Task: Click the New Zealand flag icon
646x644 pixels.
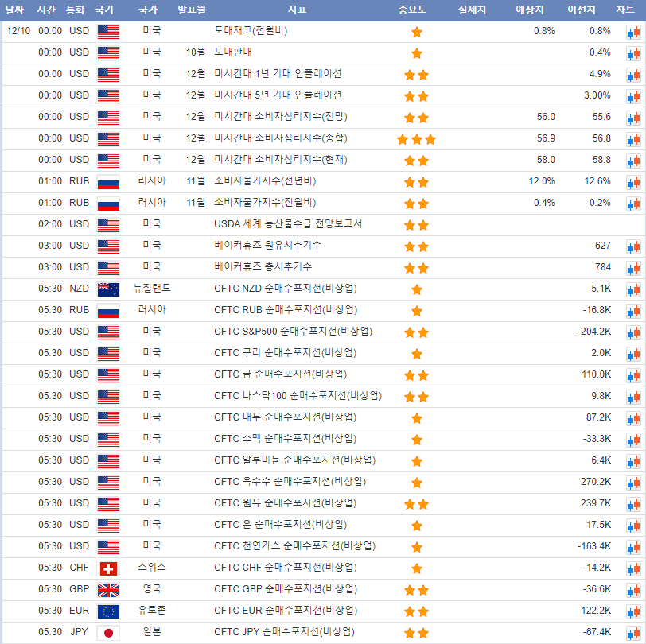Action: pyautogui.click(x=107, y=289)
